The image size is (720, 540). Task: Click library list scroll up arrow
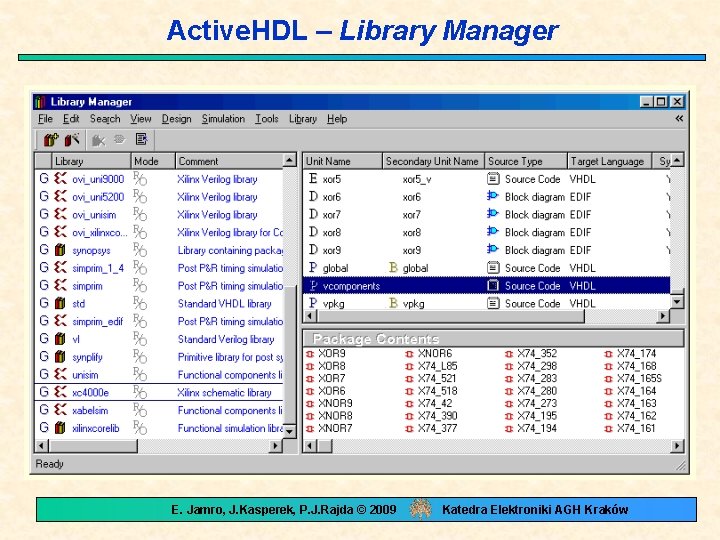click(289, 160)
